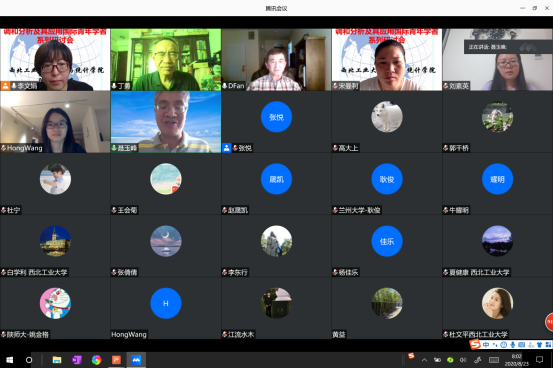Open the notification action center
Screen dimensions: 553x369
tap(539, 360)
